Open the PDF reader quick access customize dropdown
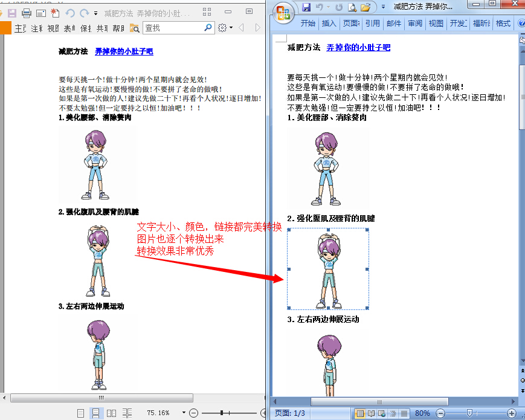The height and width of the screenshot is (420, 525). point(96,14)
